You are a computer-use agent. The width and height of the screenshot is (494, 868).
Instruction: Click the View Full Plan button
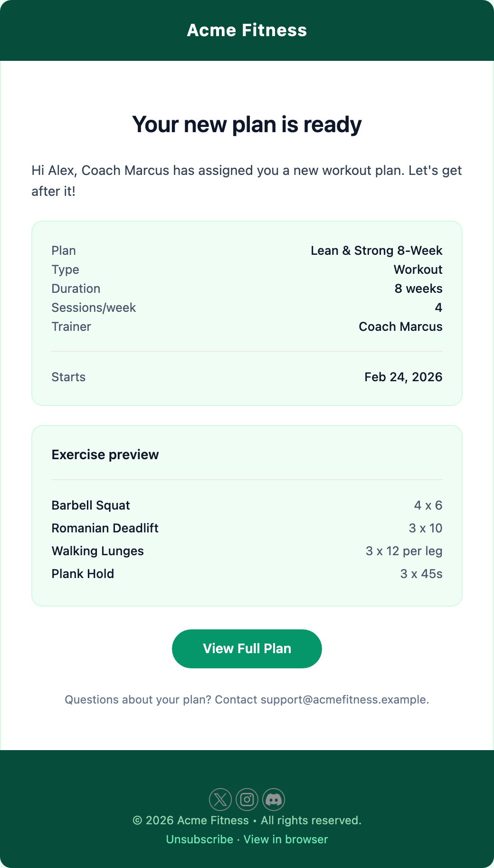[247, 649]
